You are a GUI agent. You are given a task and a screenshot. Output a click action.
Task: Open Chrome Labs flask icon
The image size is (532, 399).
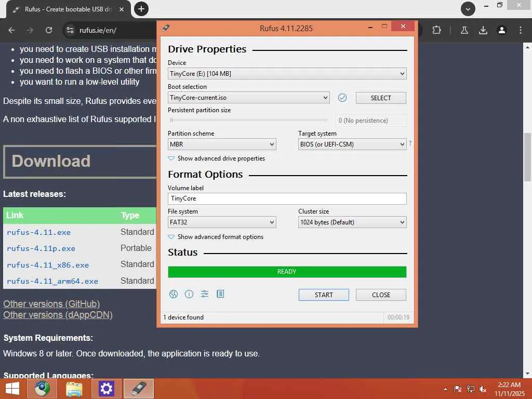click(464, 30)
